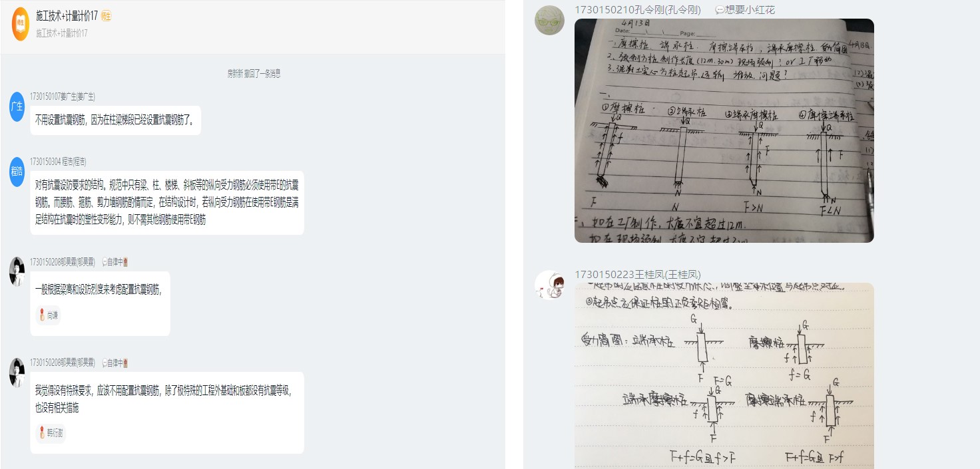Click the 尚谦 like reaction chip
980x469 pixels.
coord(48,315)
